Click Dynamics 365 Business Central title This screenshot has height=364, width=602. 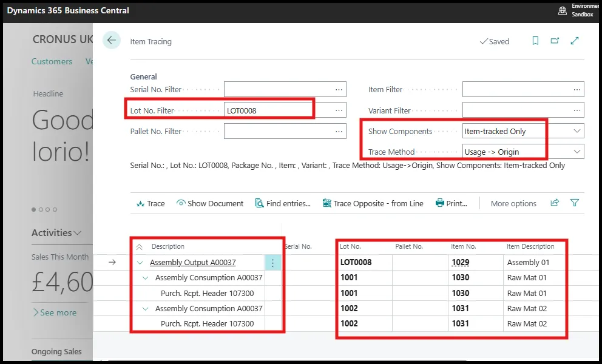[x=68, y=10]
